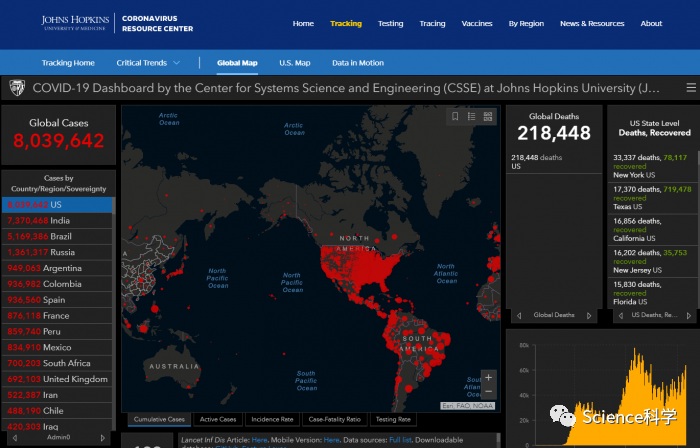The height and width of the screenshot is (448, 700).
Task: Open the Lancet article Here link
Action: pos(259,440)
